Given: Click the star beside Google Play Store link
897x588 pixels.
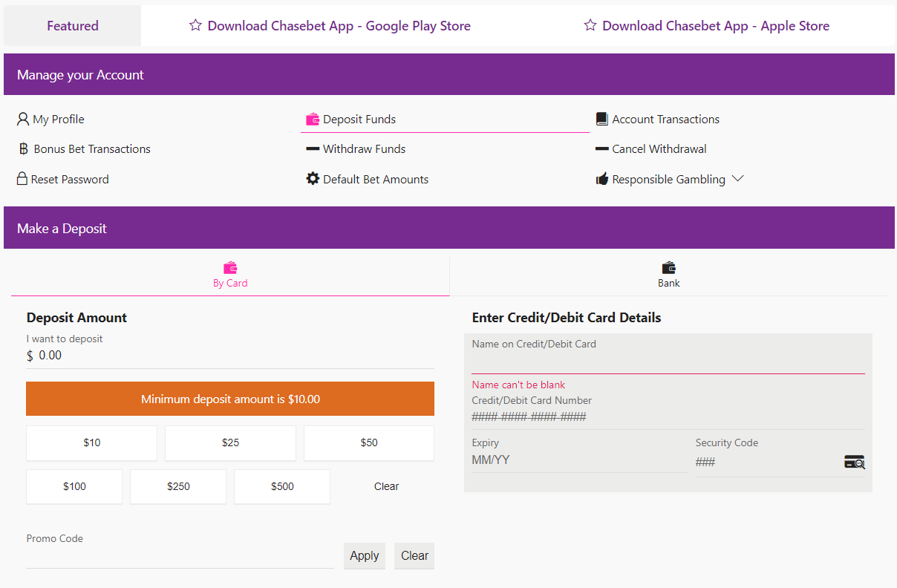Looking at the screenshot, I should coord(195,24).
